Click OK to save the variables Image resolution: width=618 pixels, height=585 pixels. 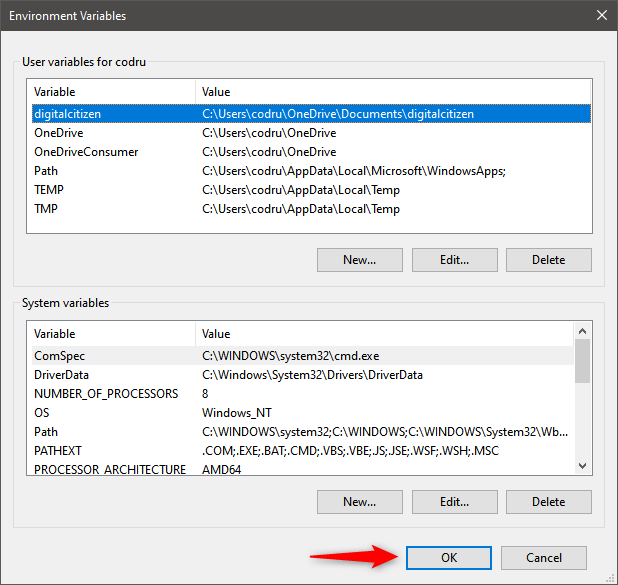click(449, 557)
